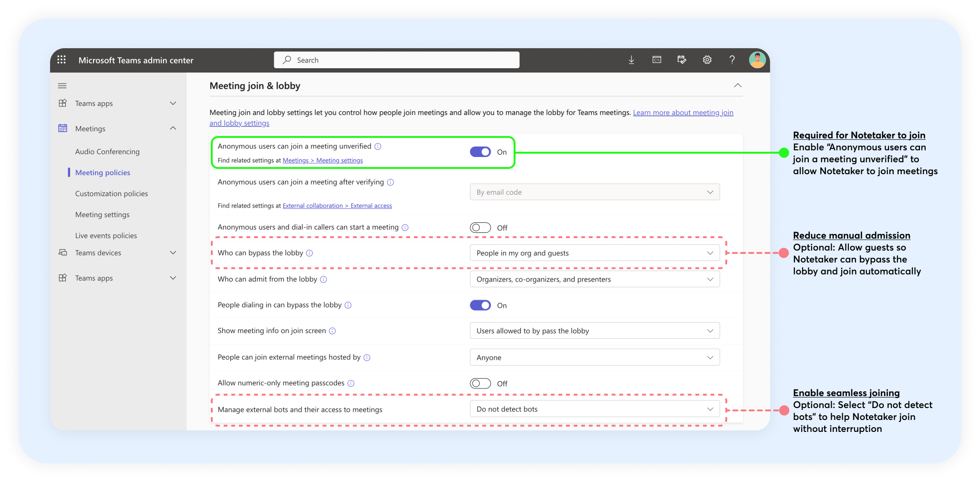The height and width of the screenshot is (482, 980).
Task: Open the 'By email code' dropdown
Action: [x=595, y=192]
